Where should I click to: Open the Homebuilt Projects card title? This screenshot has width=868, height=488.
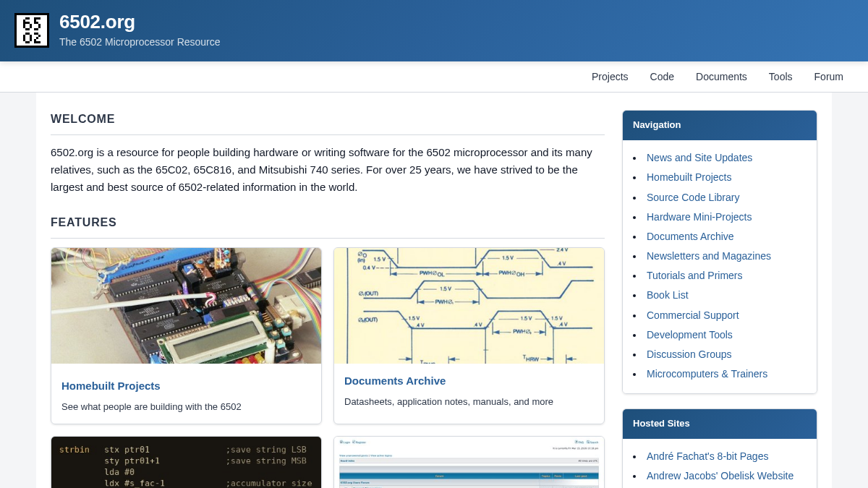pos(111,386)
